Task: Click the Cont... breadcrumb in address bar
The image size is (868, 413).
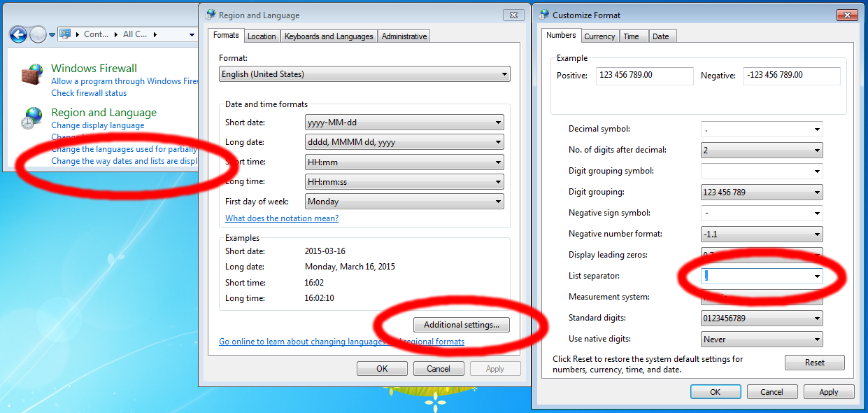Action: (x=97, y=34)
